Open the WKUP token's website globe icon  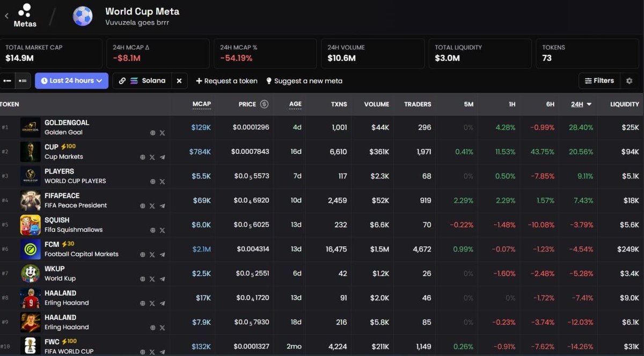point(142,279)
